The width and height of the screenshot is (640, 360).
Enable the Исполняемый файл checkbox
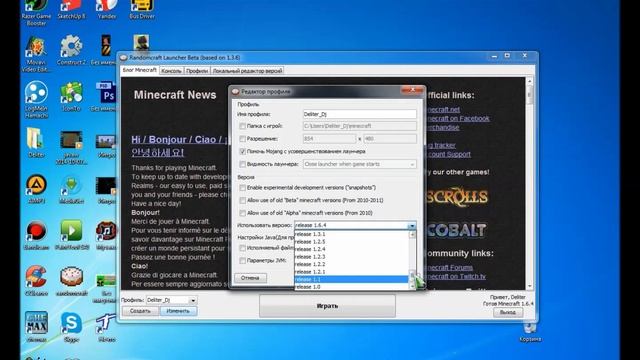(x=242, y=248)
